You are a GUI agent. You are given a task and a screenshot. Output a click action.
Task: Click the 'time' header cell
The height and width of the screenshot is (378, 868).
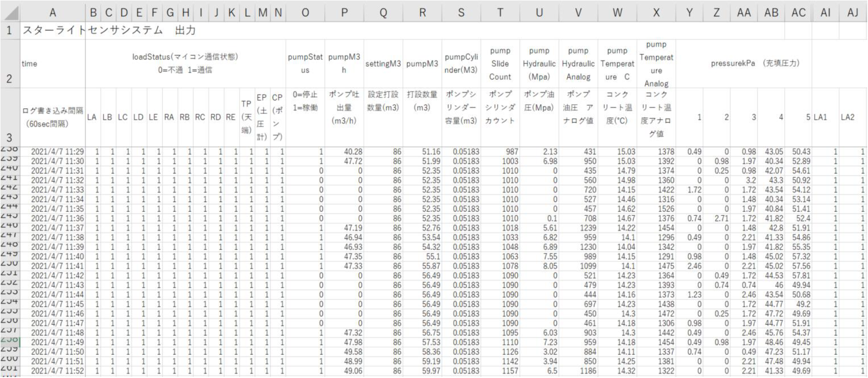point(52,64)
